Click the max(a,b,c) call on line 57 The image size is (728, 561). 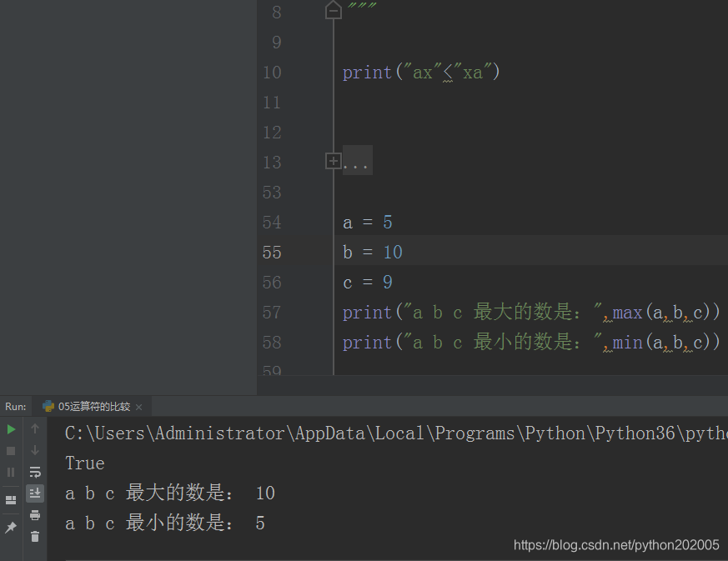[665, 313]
